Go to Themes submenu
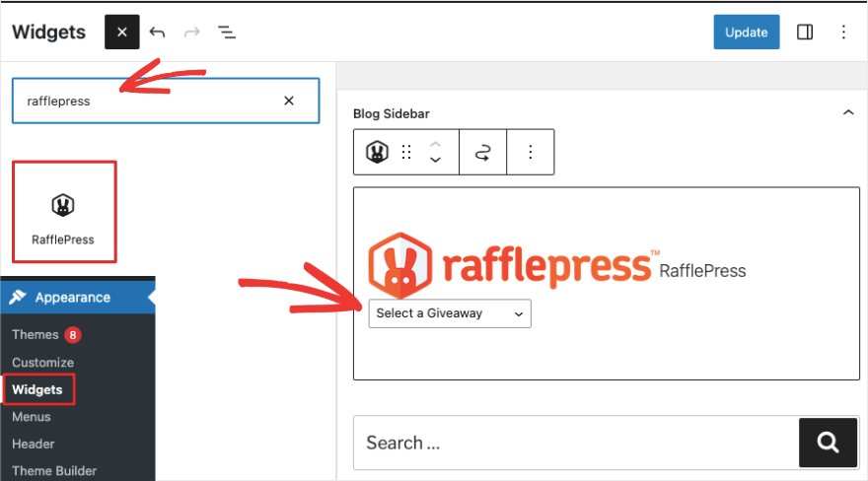 coord(36,334)
